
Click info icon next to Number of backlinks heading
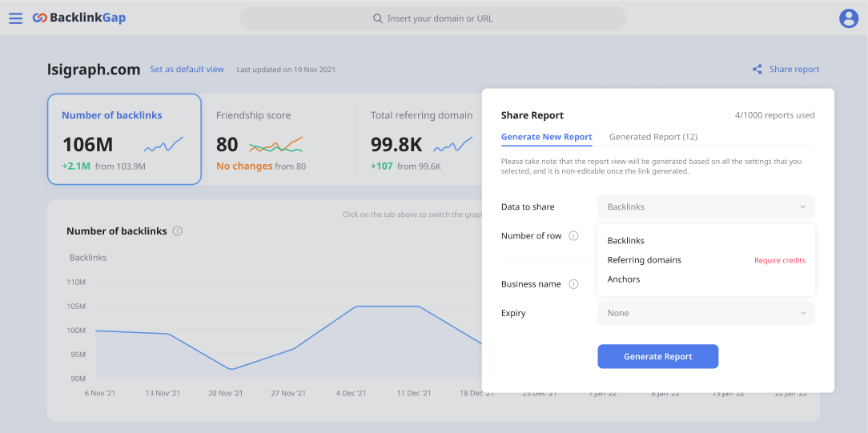click(x=178, y=231)
